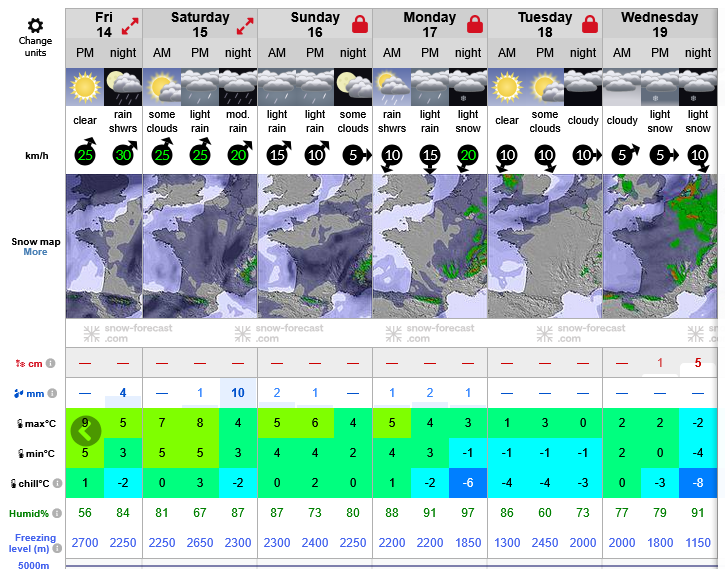Screen dimensions: 725x569
Task: Expand Friday 14 forecast with red arrows
Action: [130, 26]
